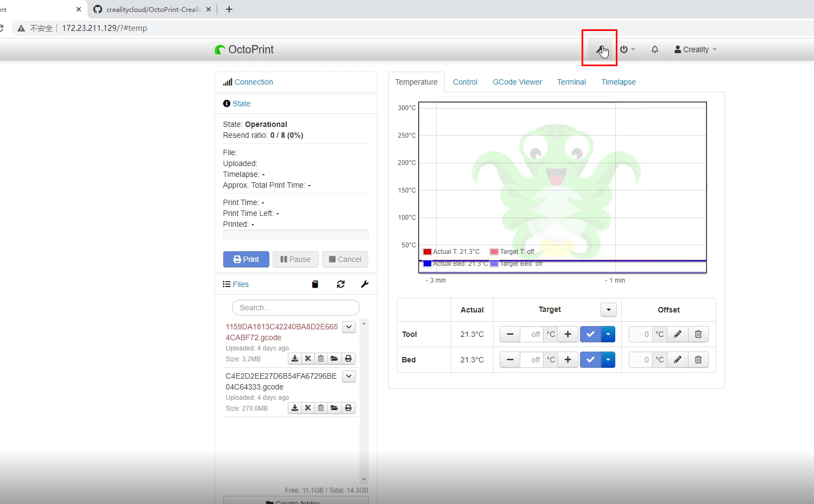Click the Bed offset field
This screenshot has width=814, height=504.
tap(641, 360)
